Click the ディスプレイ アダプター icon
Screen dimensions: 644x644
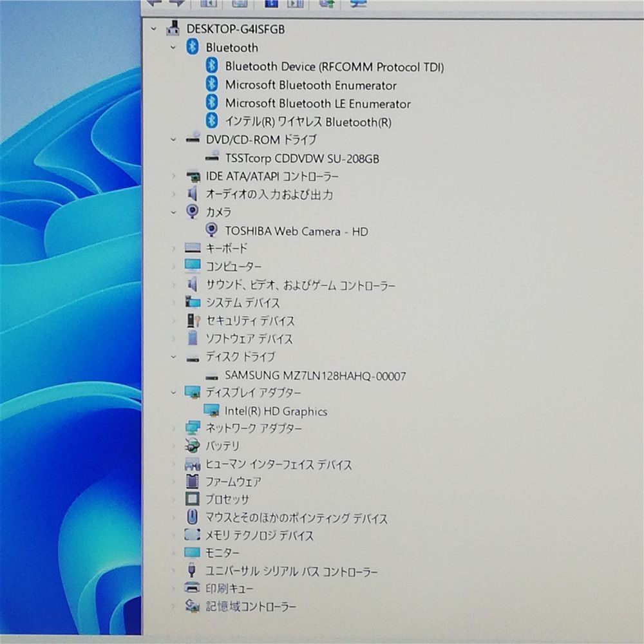(x=192, y=392)
